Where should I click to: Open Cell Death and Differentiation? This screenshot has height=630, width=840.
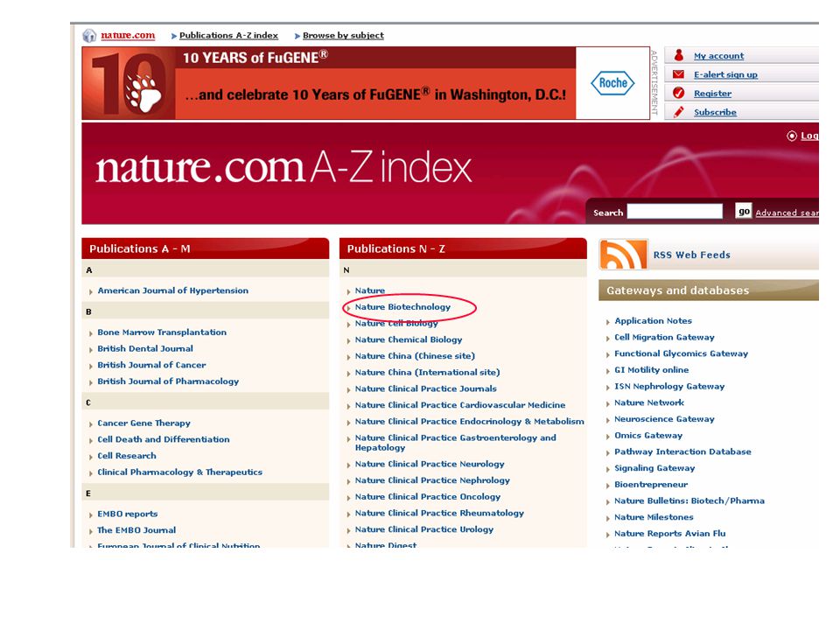[164, 439]
